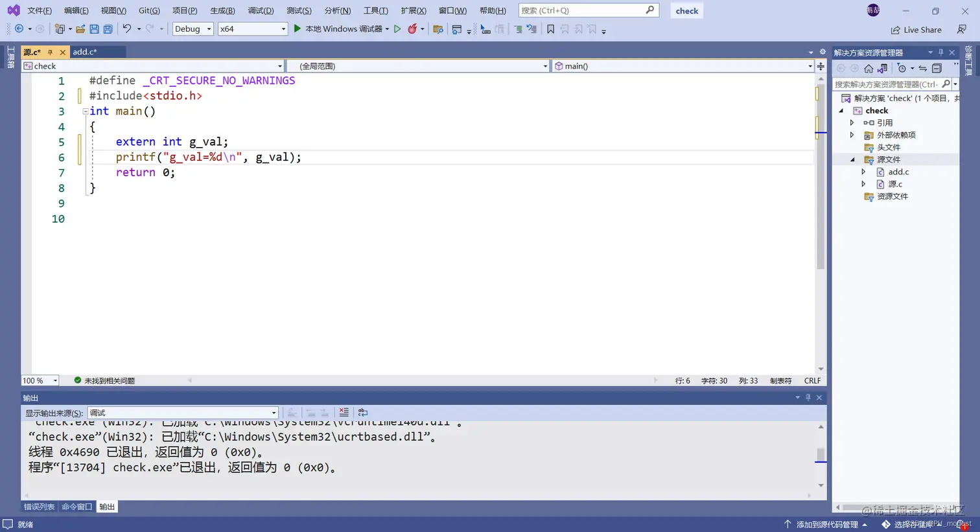Toggle auto-hide pin on the Solution Explorer panel

[941, 52]
